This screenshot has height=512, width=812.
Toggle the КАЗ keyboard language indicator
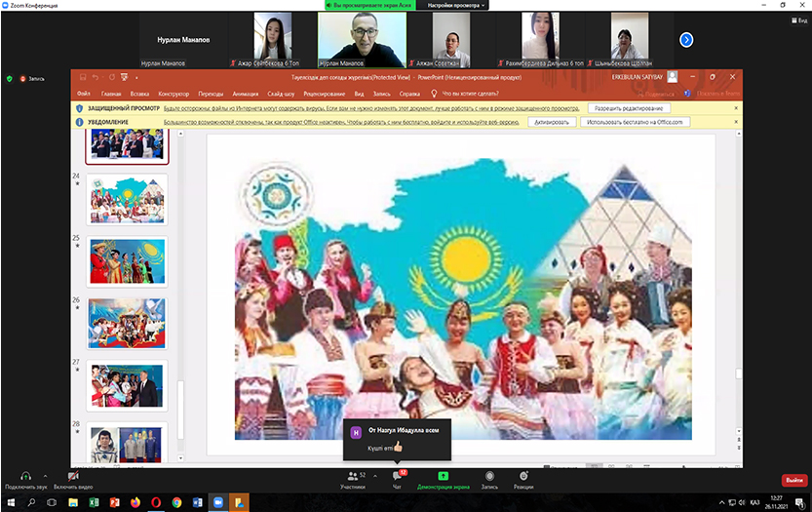click(754, 502)
